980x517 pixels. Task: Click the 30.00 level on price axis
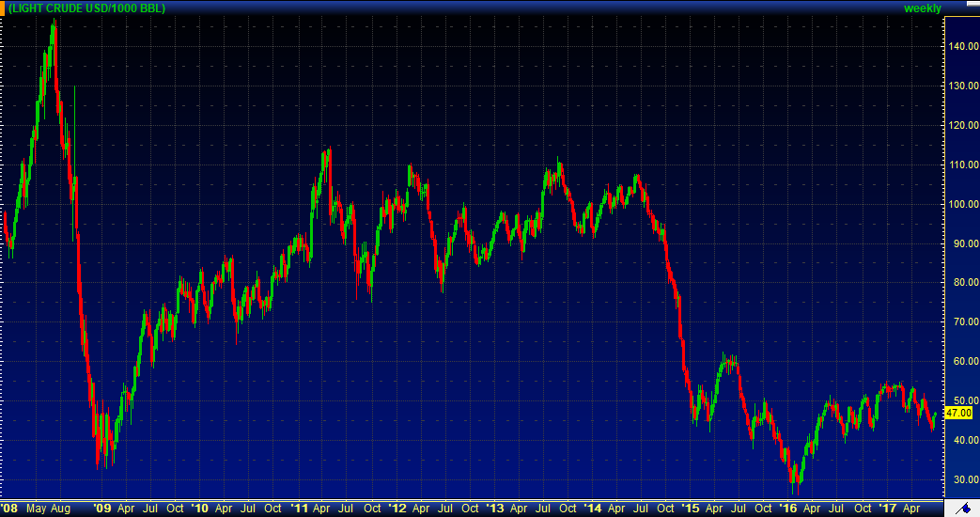click(x=960, y=479)
